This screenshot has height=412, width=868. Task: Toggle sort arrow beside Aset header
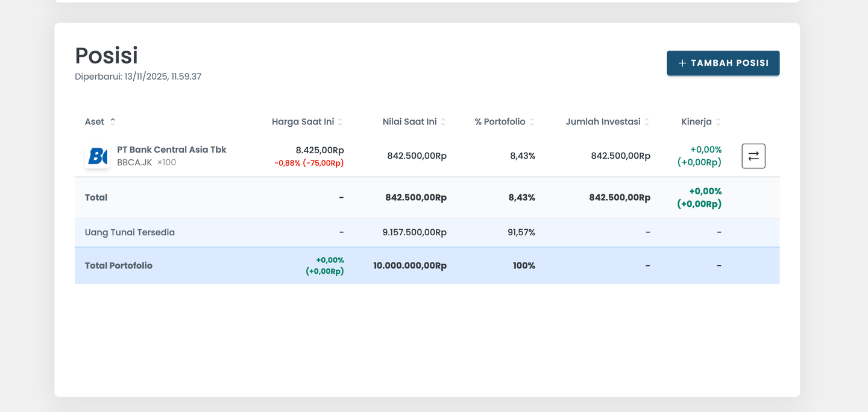(x=113, y=122)
